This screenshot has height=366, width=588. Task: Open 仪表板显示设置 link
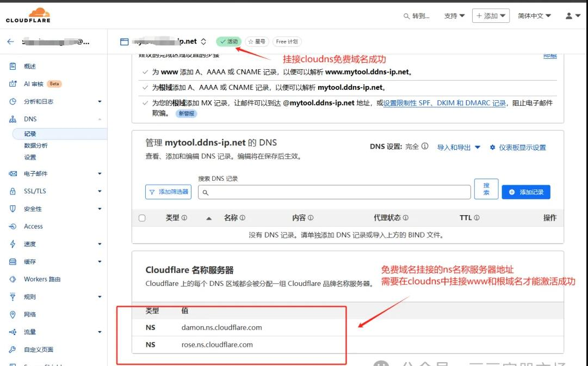pyautogui.click(x=518, y=148)
